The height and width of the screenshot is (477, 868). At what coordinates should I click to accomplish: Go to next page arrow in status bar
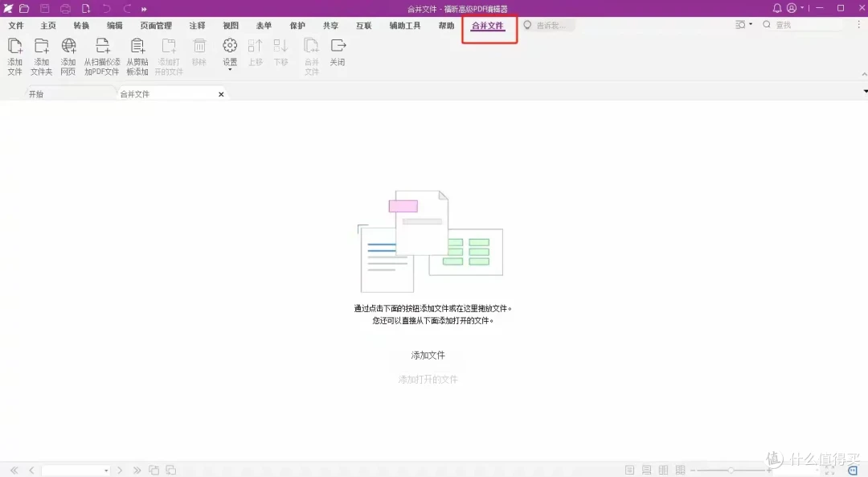[x=120, y=470]
